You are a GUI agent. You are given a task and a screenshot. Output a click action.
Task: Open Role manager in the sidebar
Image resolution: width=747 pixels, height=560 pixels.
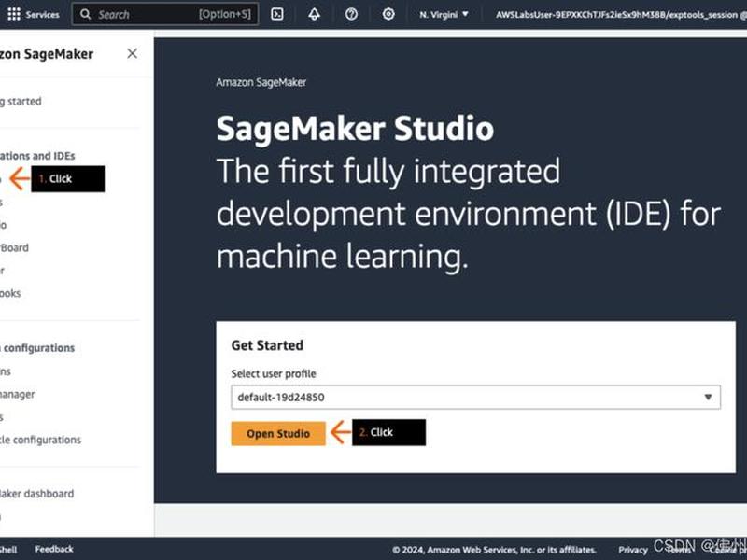(18, 394)
